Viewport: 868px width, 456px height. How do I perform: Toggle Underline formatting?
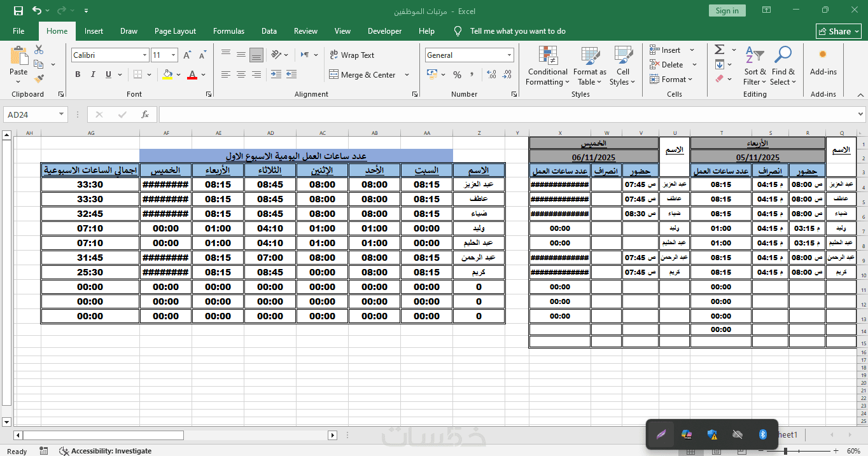coord(109,74)
